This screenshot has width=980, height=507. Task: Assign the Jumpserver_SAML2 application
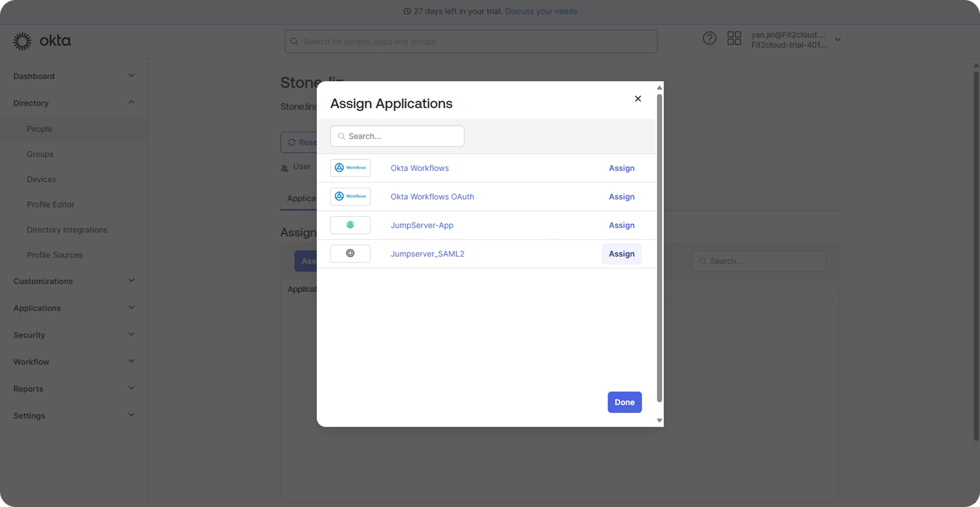click(621, 254)
